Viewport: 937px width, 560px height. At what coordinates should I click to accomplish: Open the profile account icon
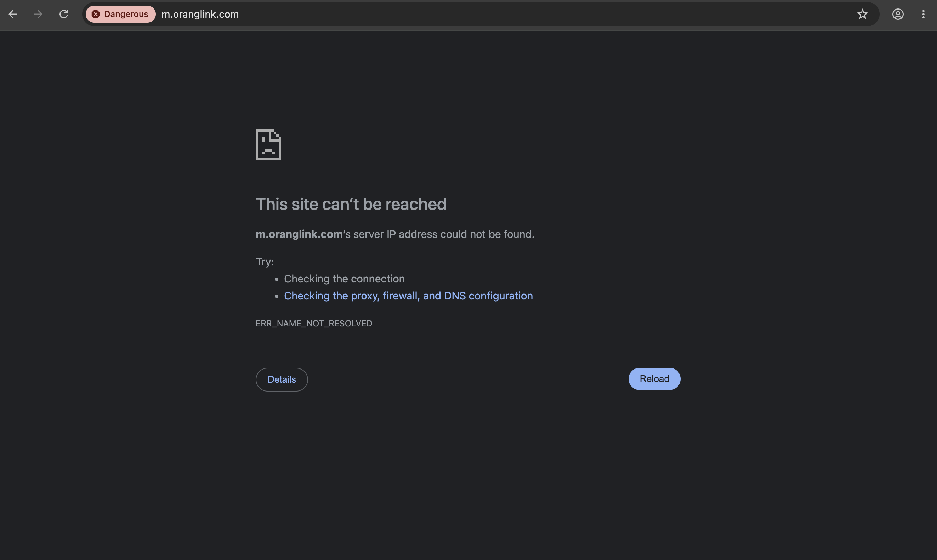click(x=898, y=15)
